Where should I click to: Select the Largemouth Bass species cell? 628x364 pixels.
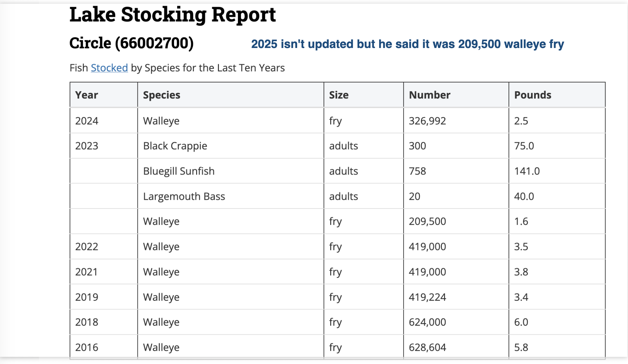click(x=184, y=196)
